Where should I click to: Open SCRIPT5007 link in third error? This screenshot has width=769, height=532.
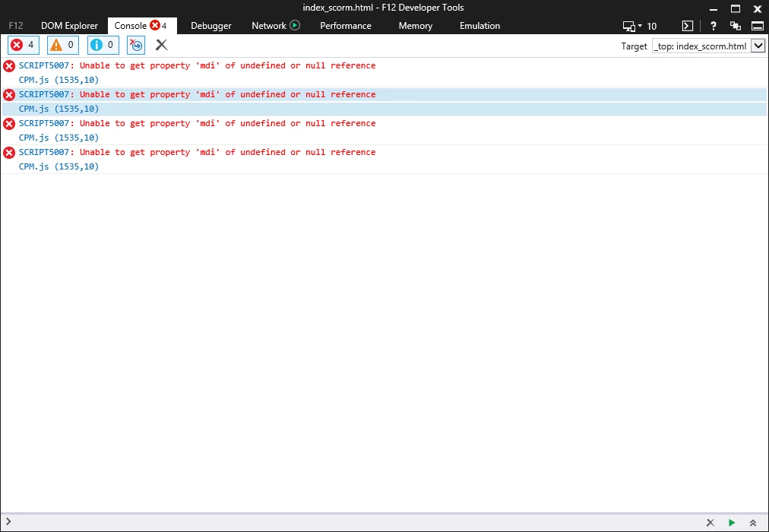[44, 124]
